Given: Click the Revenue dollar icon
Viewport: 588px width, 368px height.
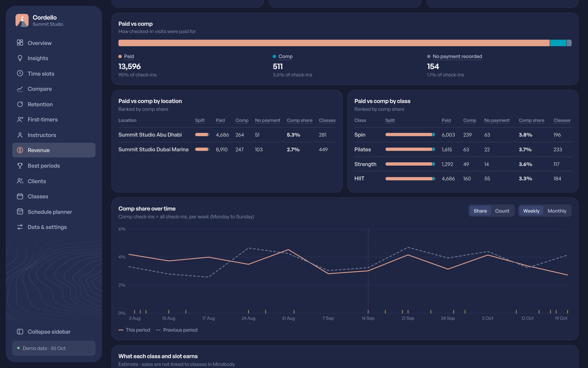Looking at the screenshot, I should pyautogui.click(x=20, y=150).
